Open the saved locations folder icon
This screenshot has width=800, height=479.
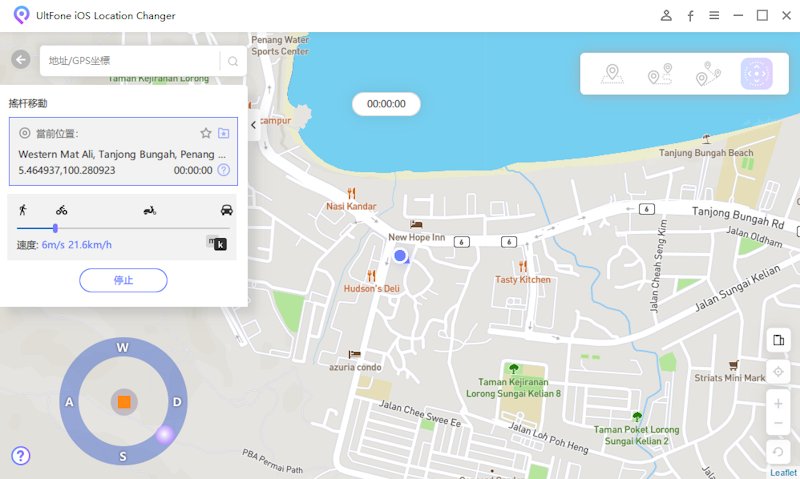(224, 133)
